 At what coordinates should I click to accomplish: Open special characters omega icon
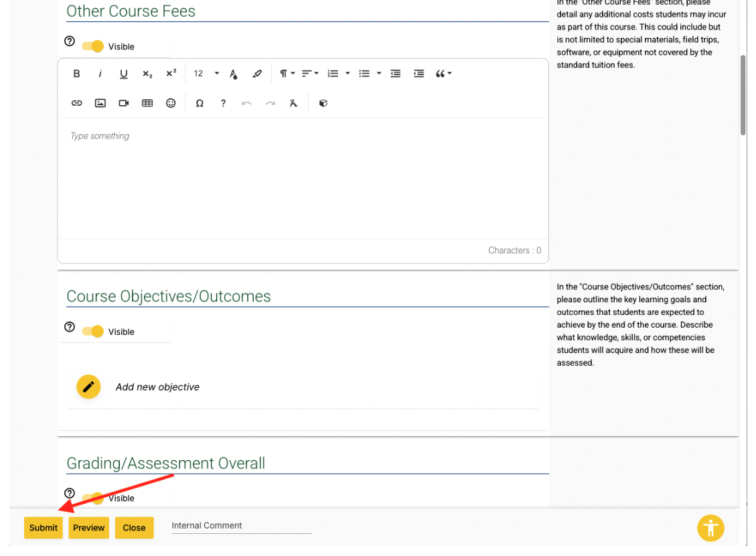pos(200,103)
